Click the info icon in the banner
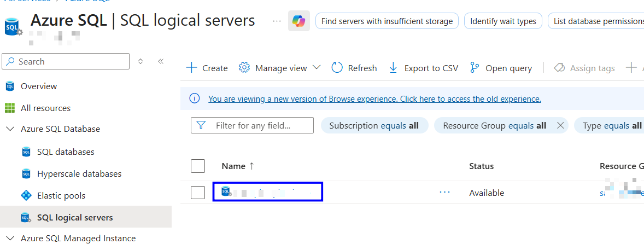 click(194, 98)
